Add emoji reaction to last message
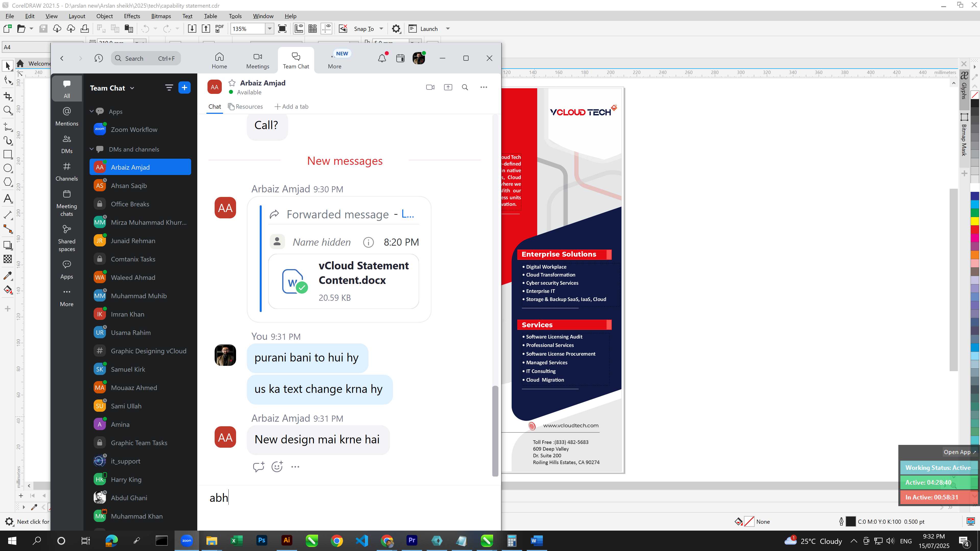This screenshot has height=551, width=980. [x=277, y=467]
